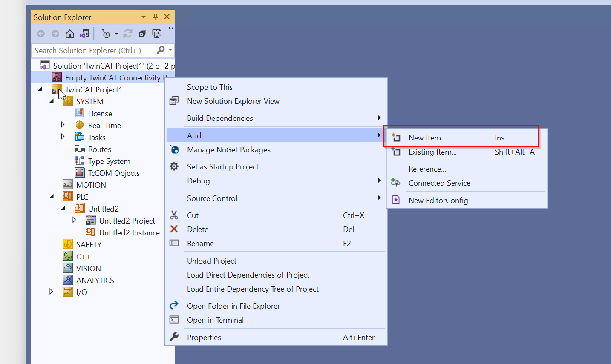Open Properties from the context menu
The image size is (611, 364).
point(276,338)
